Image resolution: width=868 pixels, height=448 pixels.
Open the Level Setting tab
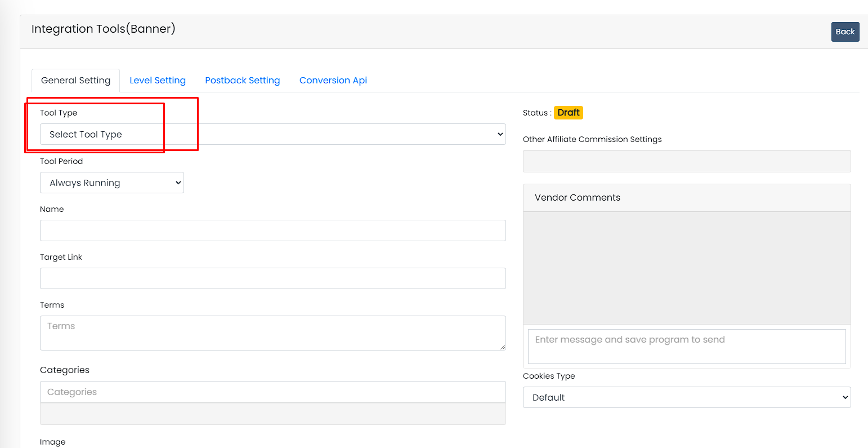point(158,81)
